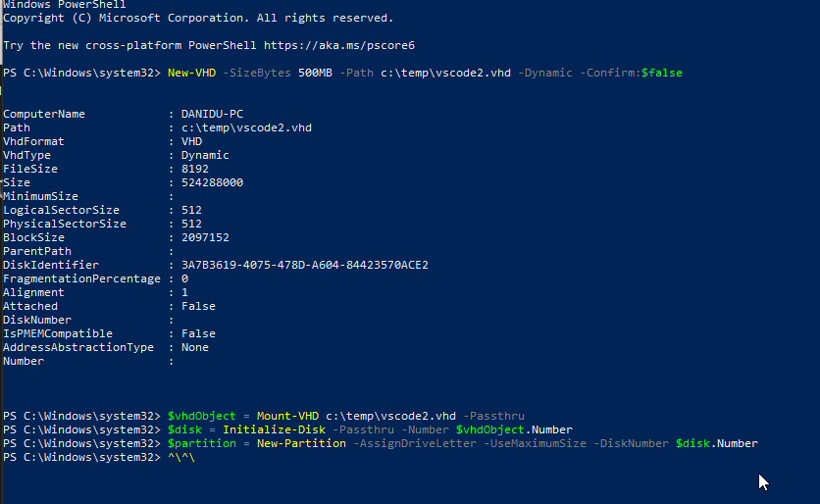
Task: Click the New-Partition cmdlet text
Action: [301, 443]
